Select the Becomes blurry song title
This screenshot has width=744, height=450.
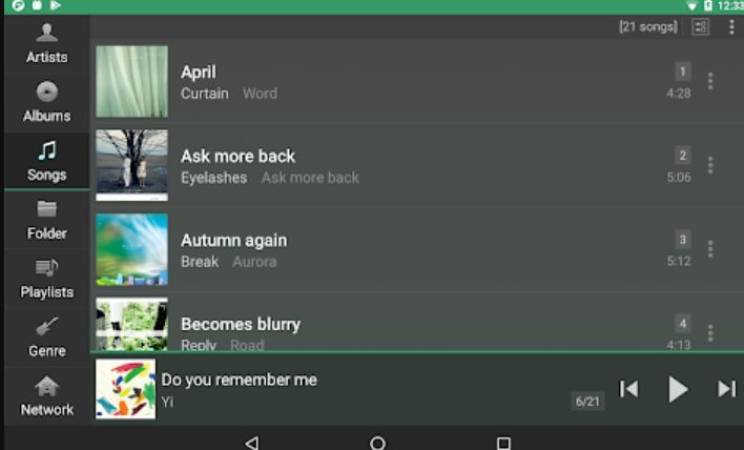[x=241, y=324]
